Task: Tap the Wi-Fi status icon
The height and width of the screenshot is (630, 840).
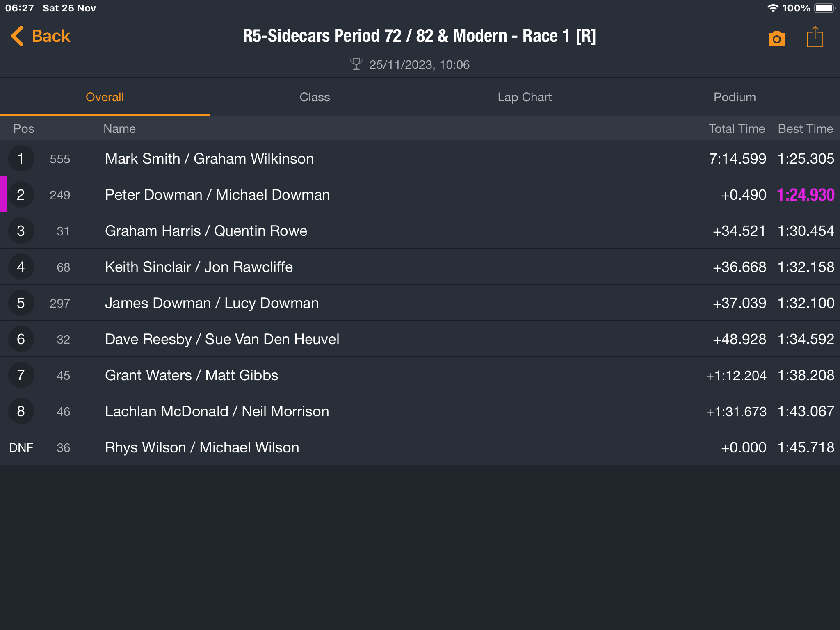Action: point(773,8)
